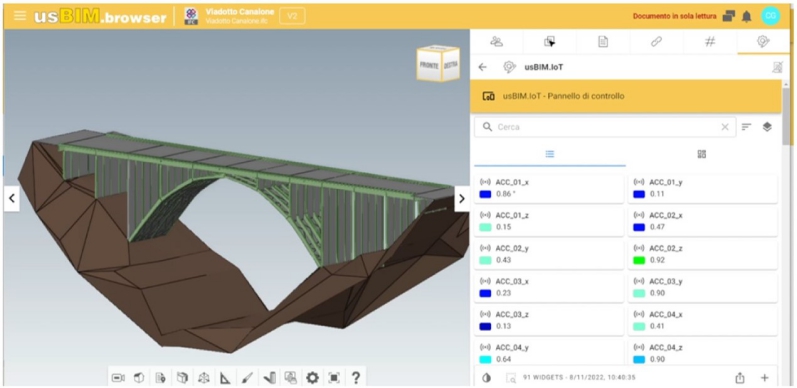The image size is (797, 388).
Task: Open the windows switcher icon in header
Action: pos(728,16)
